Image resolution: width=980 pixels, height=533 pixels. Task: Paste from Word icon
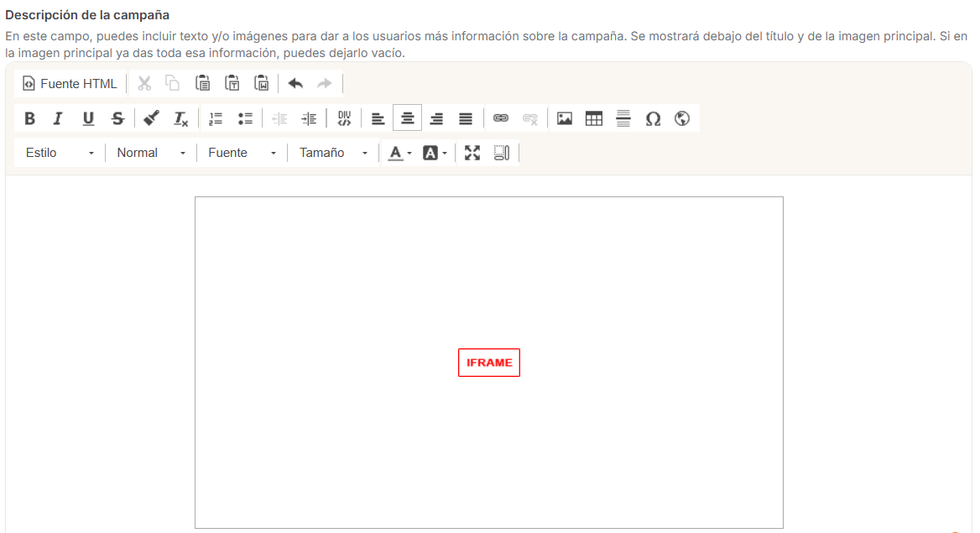coord(261,84)
